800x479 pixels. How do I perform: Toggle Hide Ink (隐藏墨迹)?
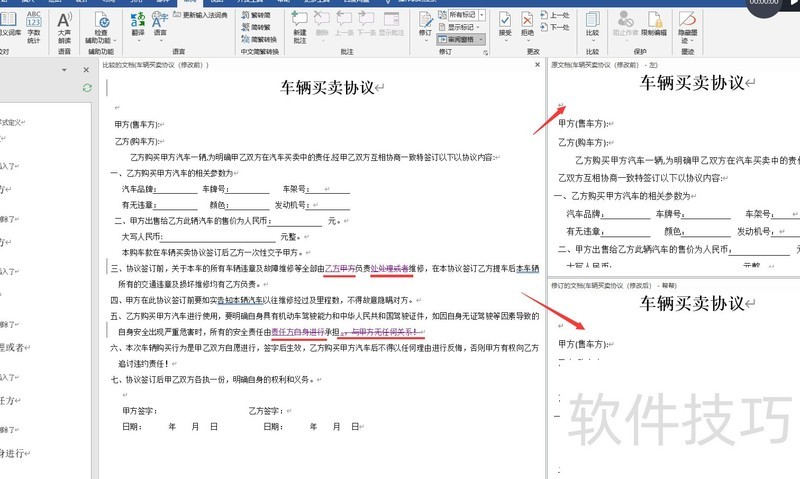(x=687, y=24)
